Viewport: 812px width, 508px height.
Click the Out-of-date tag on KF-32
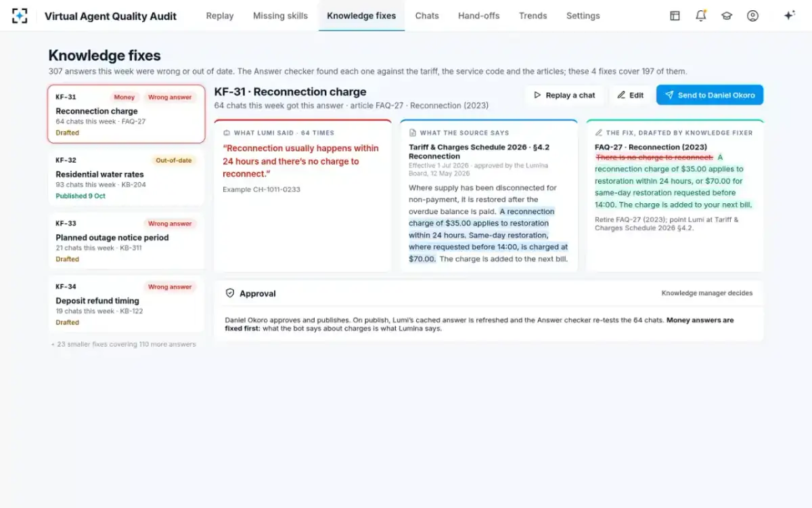point(174,161)
